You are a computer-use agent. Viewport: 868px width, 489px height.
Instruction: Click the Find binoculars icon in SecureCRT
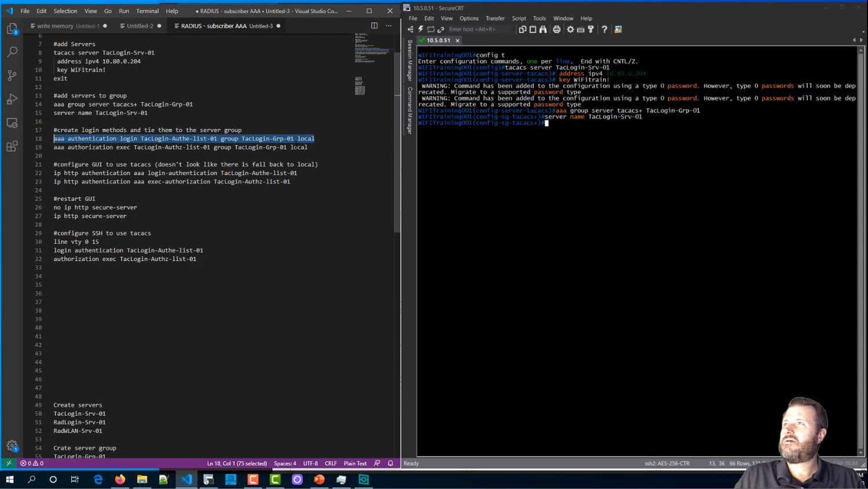[x=543, y=30]
